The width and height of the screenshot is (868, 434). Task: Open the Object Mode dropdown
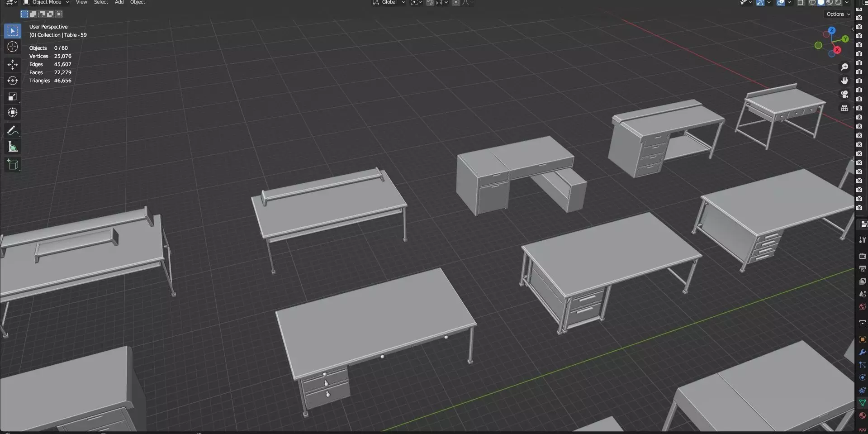point(46,3)
